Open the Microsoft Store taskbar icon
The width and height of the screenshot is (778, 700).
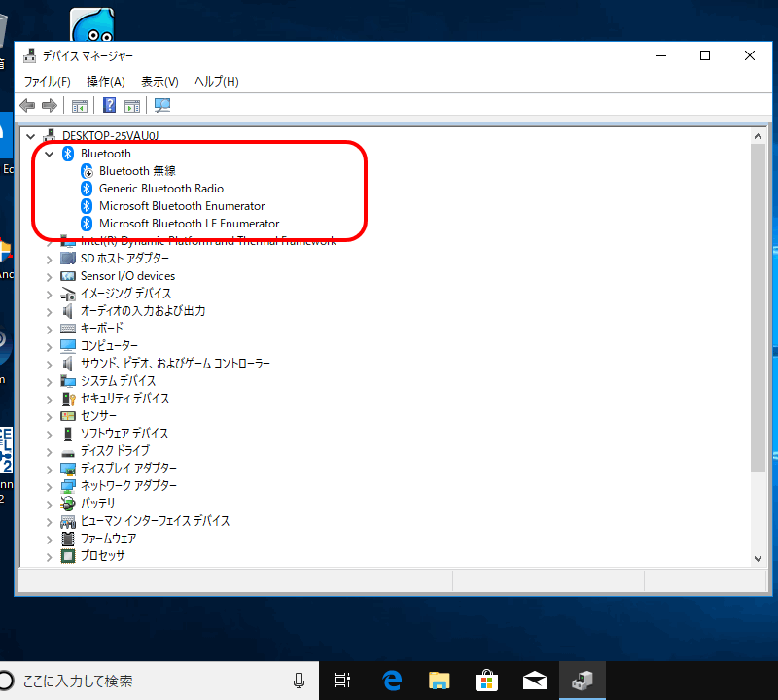(487, 681)
